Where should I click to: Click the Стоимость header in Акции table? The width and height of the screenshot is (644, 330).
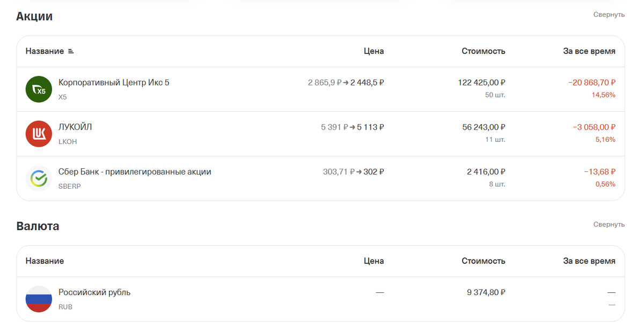(483, 52)
